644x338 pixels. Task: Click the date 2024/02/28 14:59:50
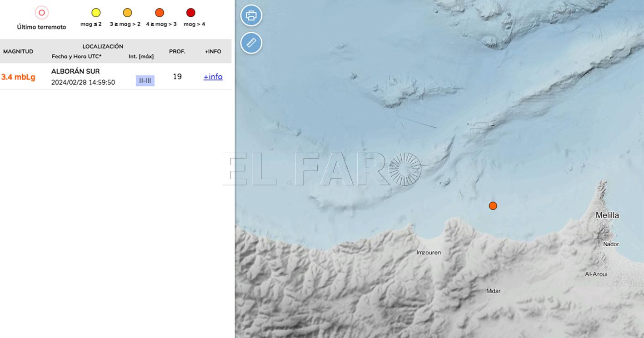[83, 82]
